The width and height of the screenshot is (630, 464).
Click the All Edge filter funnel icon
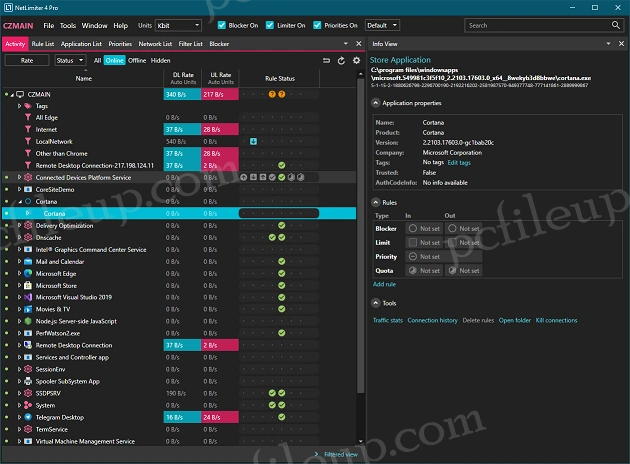pos(28,117)
